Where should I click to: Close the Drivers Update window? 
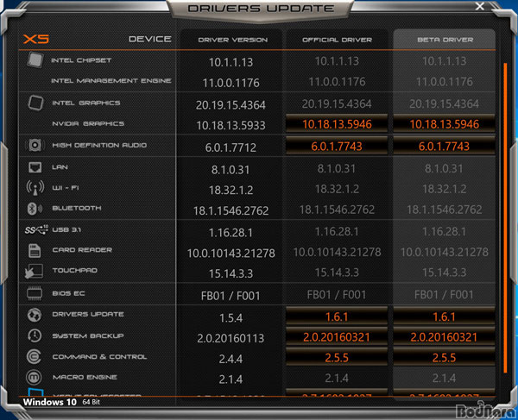[x=480, y=6]
